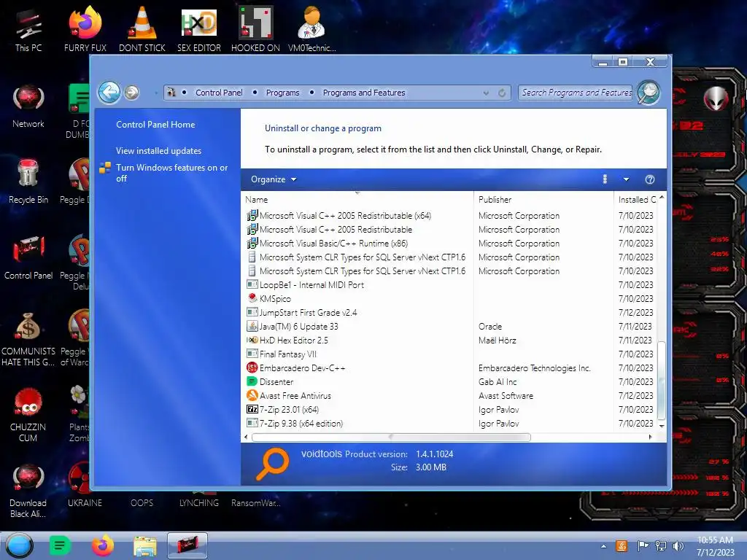Open the address bar history dropdown
Viewport: 747px width, 560px height.
pos(485,93)
